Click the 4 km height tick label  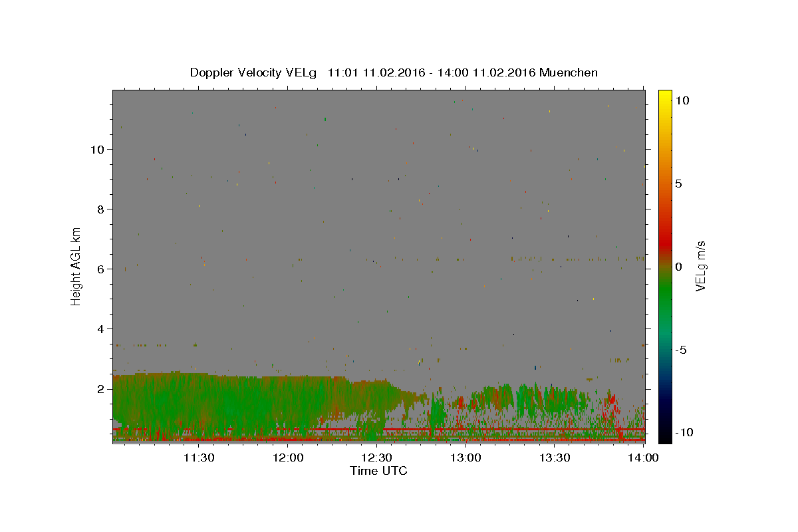(102, 329)
